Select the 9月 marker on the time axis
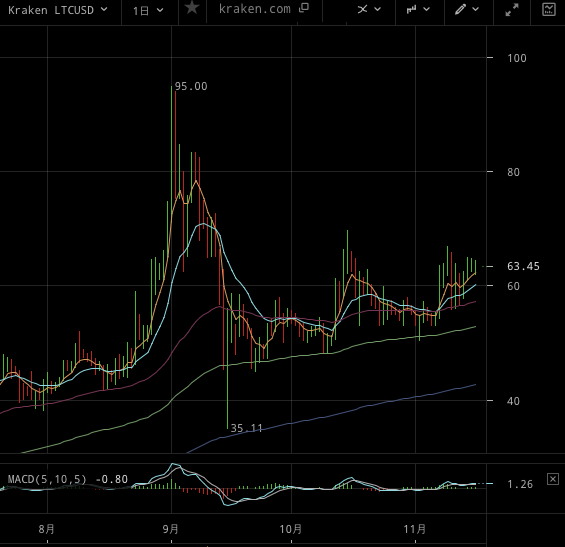 point(170,529)
